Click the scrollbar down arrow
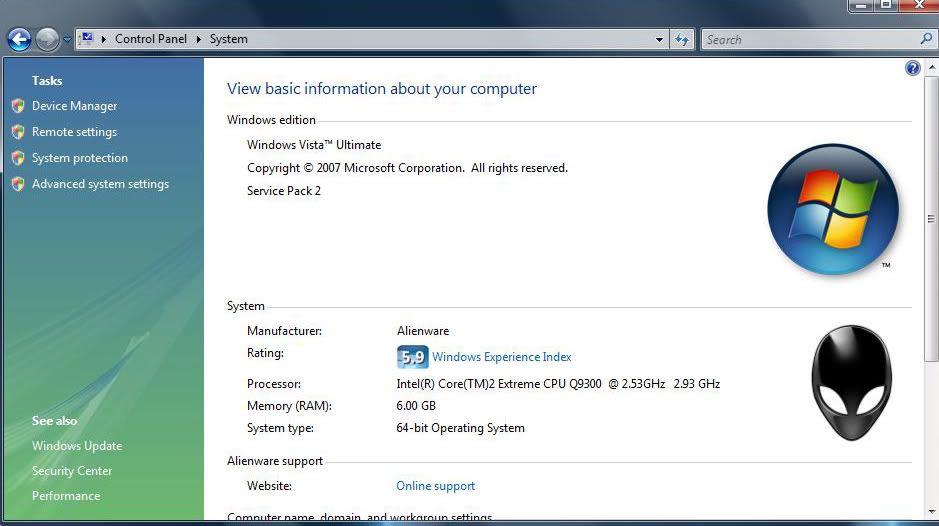Screen dimensions: 939x526 tap(931, 512)
